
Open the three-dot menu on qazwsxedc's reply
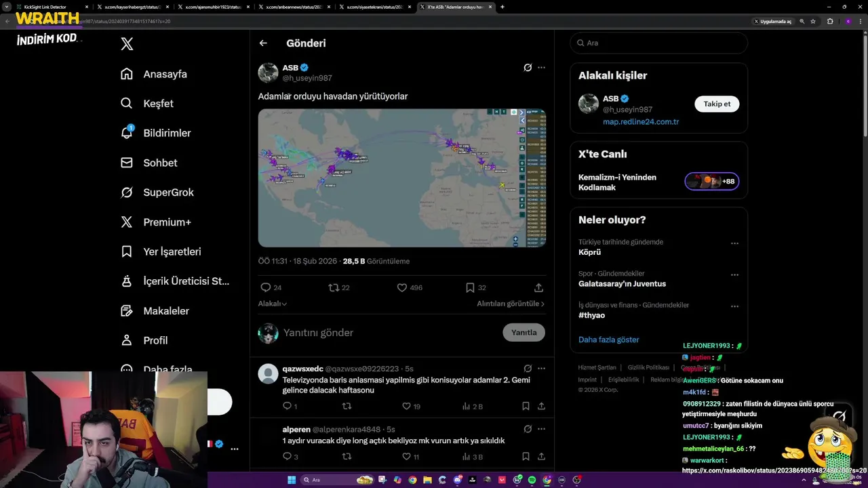(541, 369)
